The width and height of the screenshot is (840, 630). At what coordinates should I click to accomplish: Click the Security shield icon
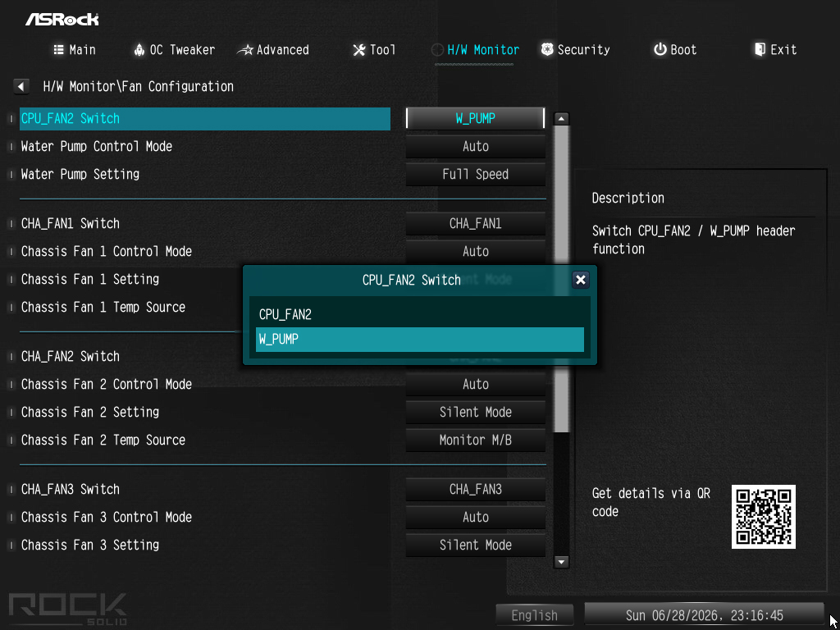click(547, 50)
